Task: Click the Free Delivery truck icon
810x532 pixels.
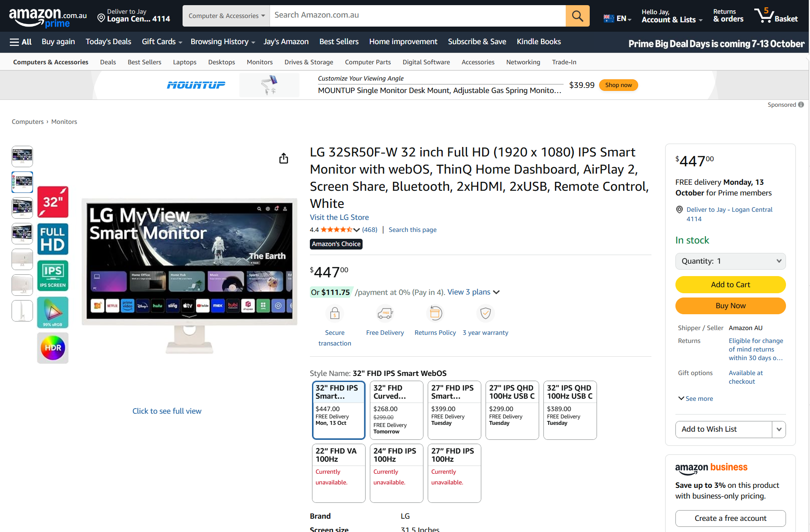Action: coord(385,313)
